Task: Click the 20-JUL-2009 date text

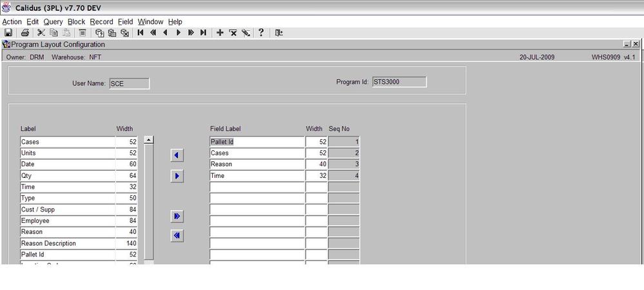Action: 537,57
